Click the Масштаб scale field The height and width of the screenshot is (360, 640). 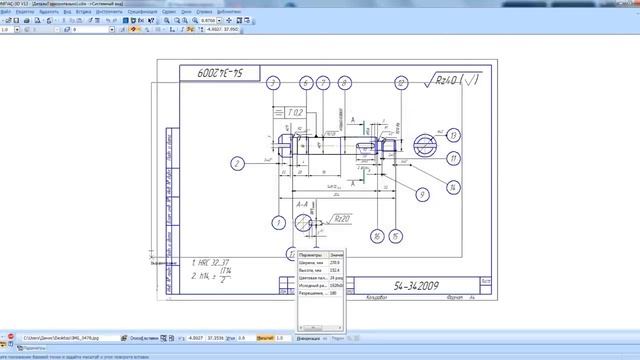point(283,338)
